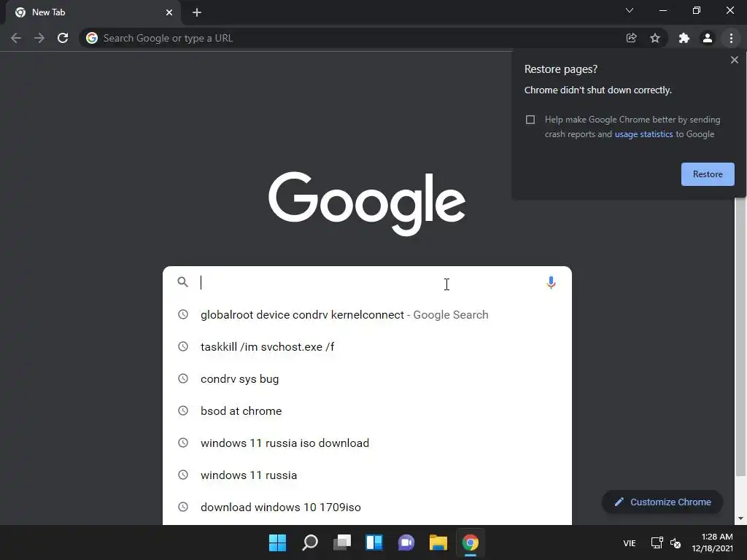Enable sending crash reports checkbox
Screen dimensions: 747x560
coord(530,120)
